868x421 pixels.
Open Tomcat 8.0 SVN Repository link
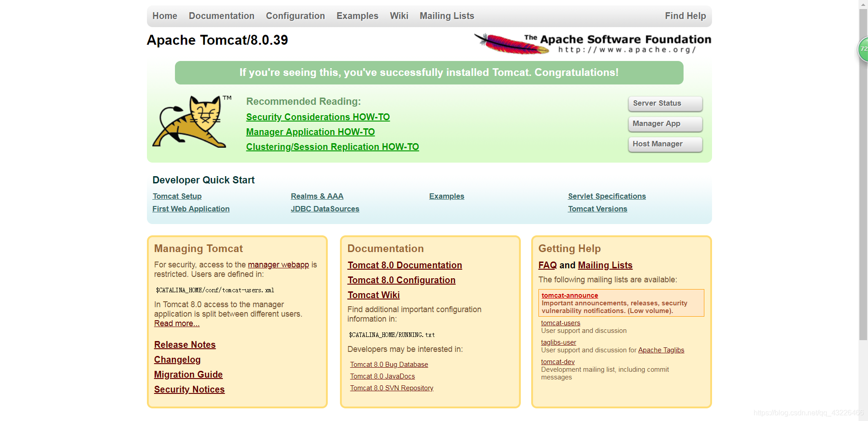click(392, 388)
